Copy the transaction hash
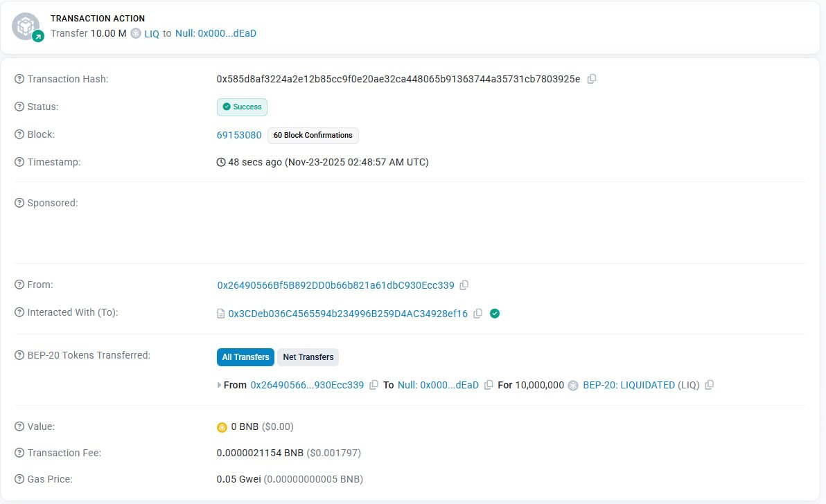This screenshot has width=826, height=504. coord(592,79)
